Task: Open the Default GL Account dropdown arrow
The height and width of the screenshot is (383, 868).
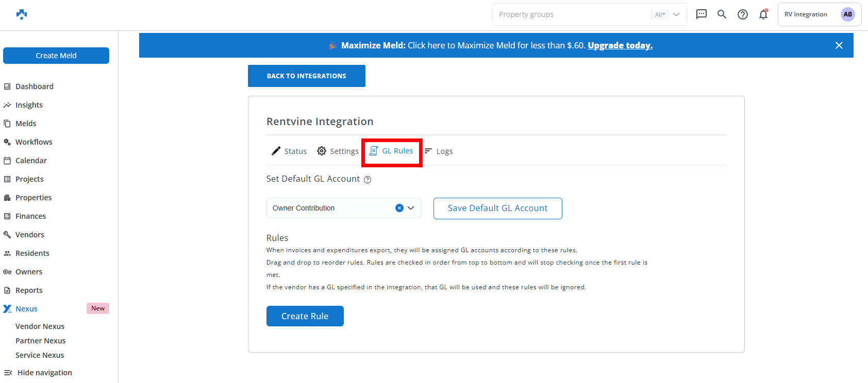Action: [x=411, y=208]
